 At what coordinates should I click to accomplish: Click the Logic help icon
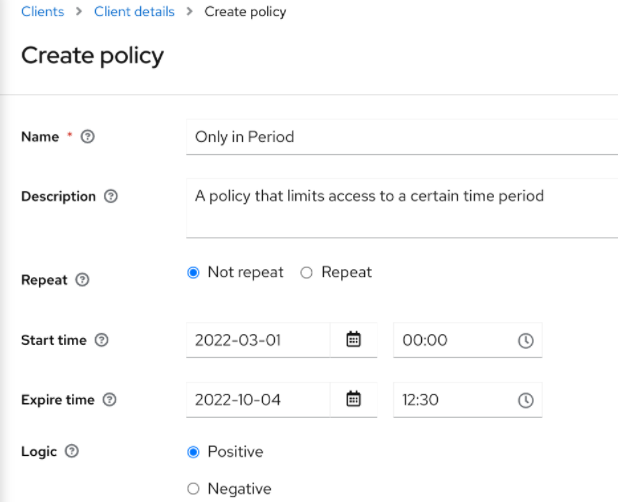pos(71,452)
